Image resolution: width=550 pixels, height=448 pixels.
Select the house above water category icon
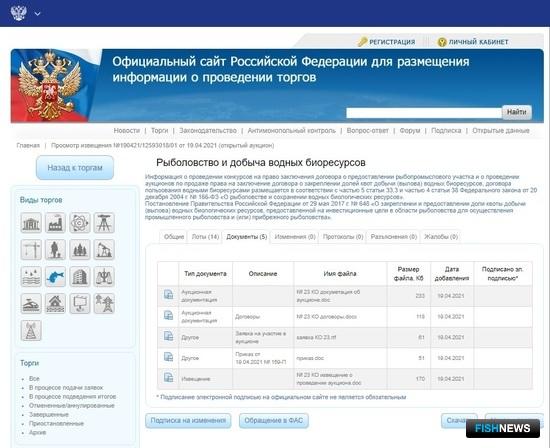55,303
